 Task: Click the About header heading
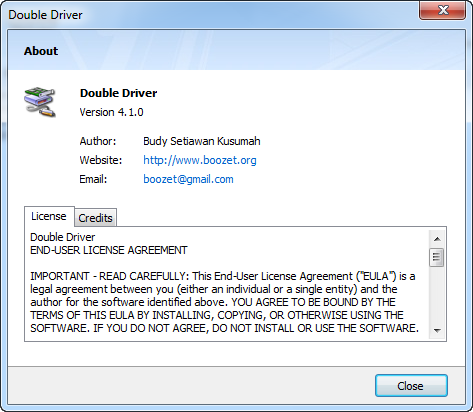pos(41,51)
